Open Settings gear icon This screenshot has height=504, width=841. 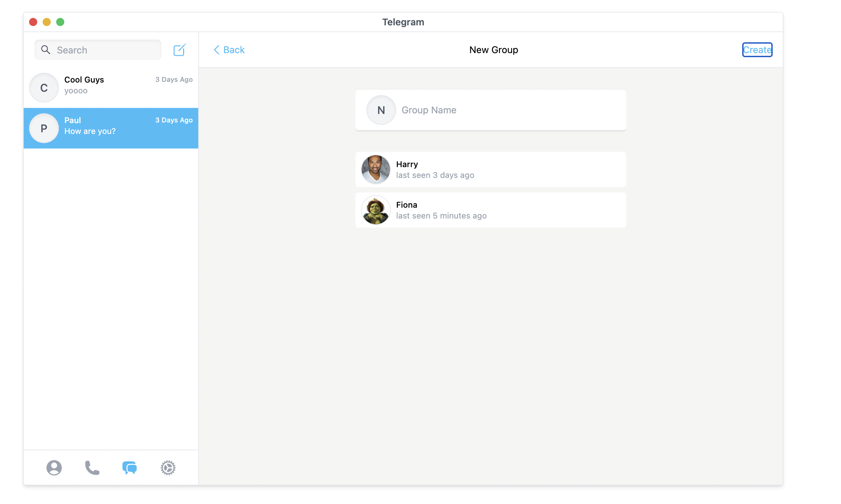(168, 468)
